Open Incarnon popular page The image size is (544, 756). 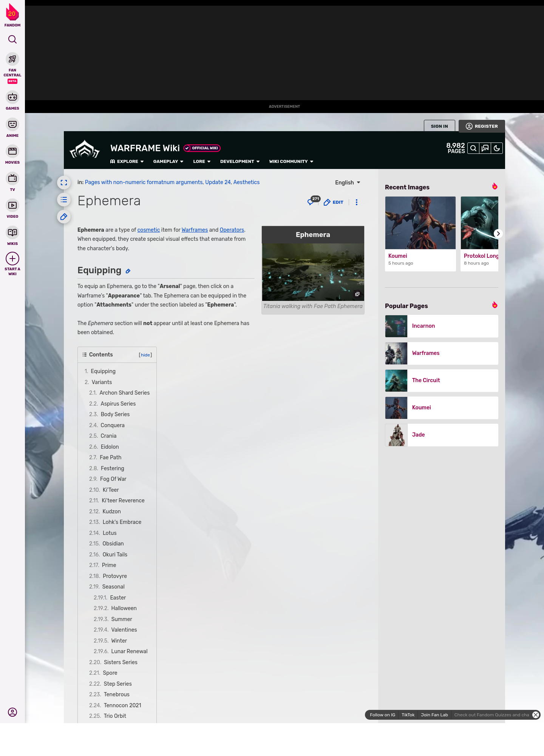coord(442,326)
